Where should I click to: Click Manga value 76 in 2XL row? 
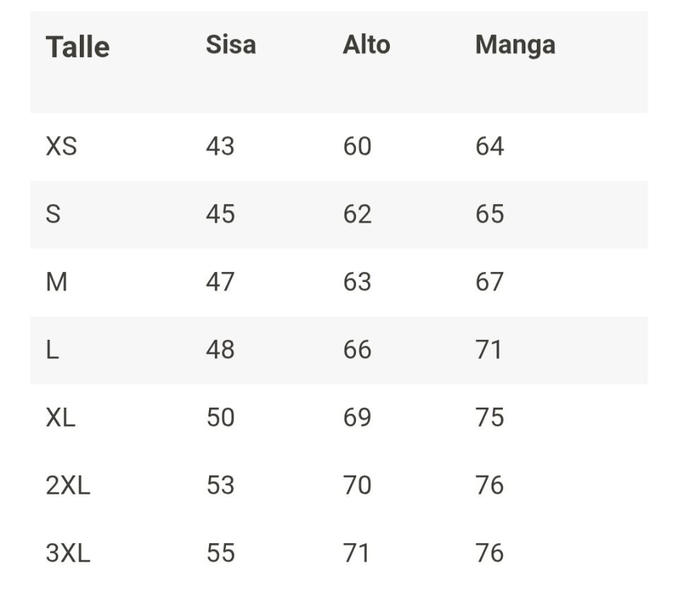click(x=489, y=485)
